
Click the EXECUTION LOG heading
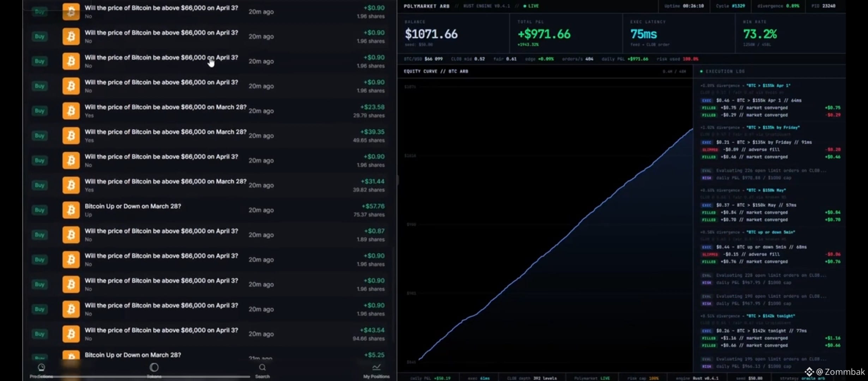[725, 71]
